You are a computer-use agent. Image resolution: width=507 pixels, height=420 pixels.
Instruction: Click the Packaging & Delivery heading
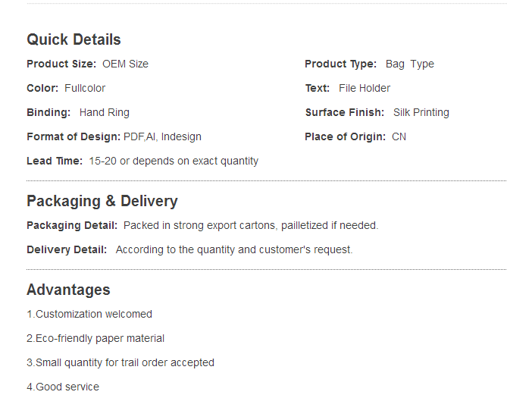coord(102,202)
